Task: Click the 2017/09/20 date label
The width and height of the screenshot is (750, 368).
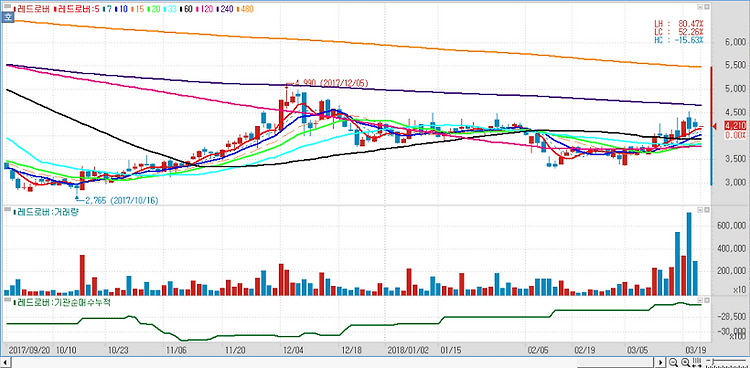Action: tap(29, 350)
